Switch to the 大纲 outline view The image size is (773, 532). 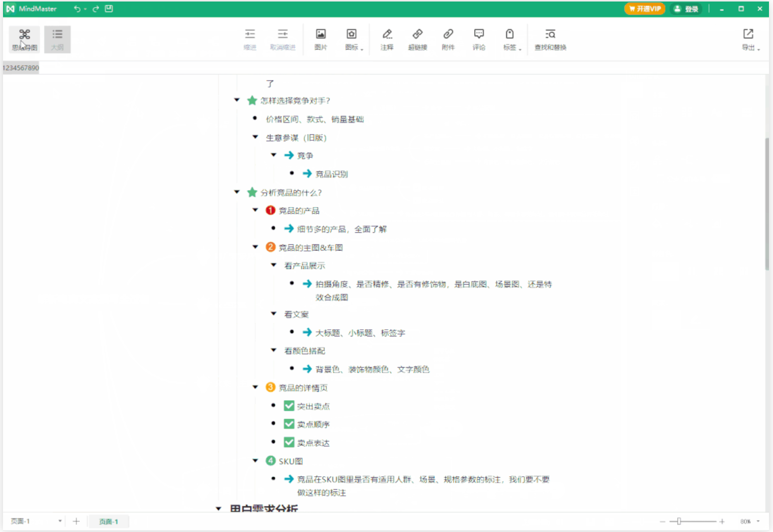tap(57, 39)
